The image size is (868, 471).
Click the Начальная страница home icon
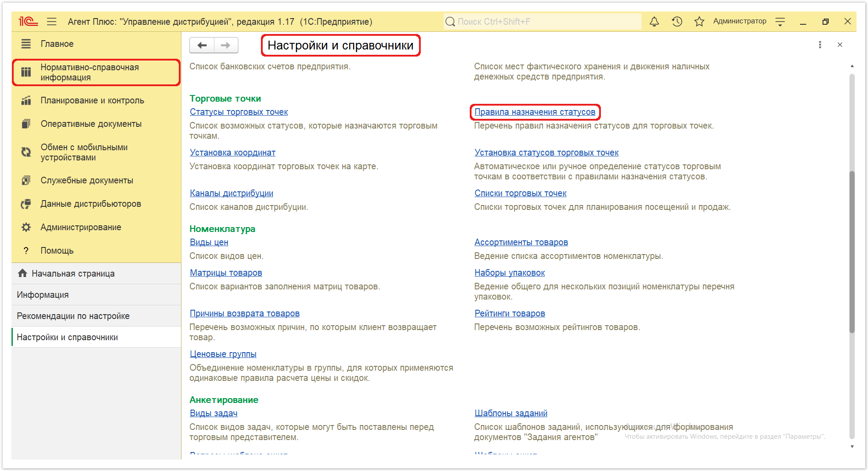23,273
